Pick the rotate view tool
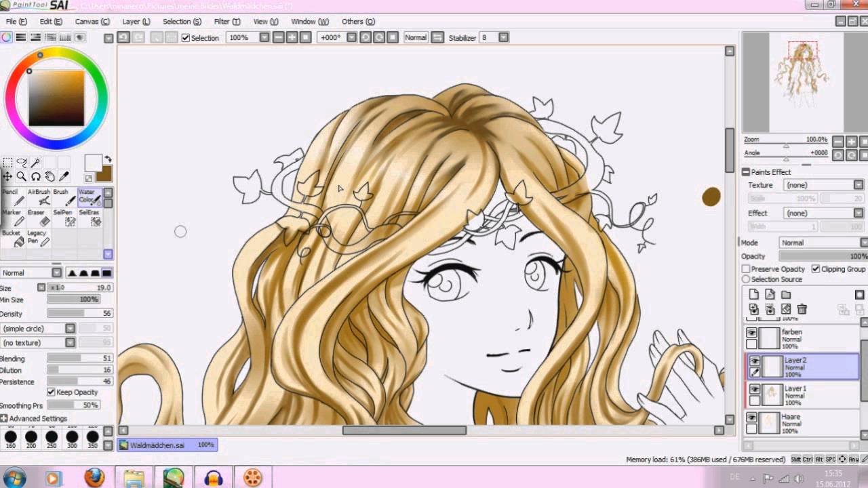This screenshot has height=488, width=868. click(36, 176)
